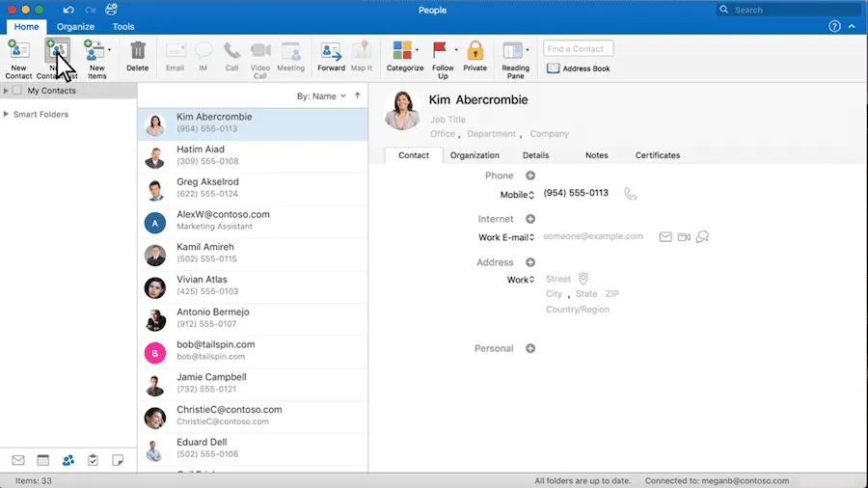Click the Email ribbon icon
The width and height of the screenshot is (868, 488).
175,56
